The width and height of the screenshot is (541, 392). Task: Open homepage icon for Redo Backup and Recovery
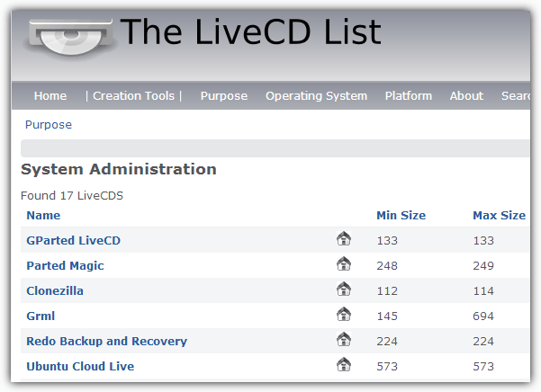pos(344,339)
